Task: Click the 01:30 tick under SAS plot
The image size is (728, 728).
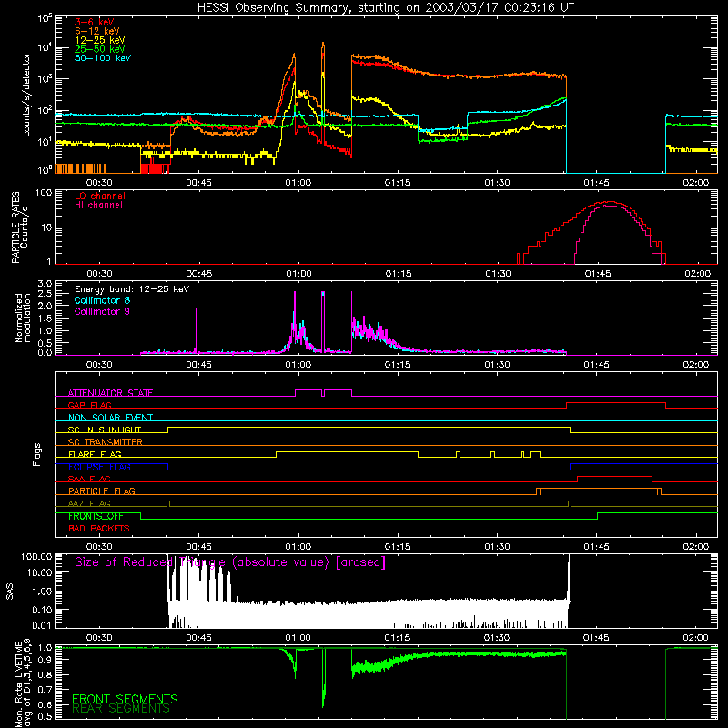Action: [x=497, y=638]
